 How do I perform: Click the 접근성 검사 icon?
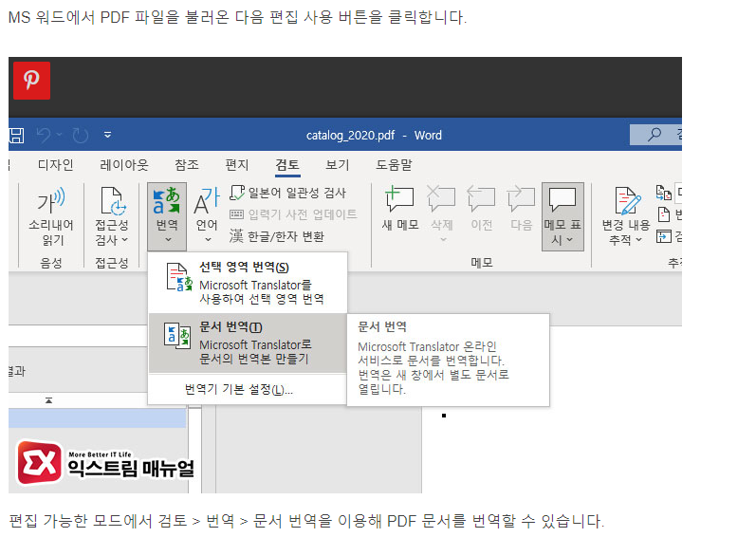113,200
